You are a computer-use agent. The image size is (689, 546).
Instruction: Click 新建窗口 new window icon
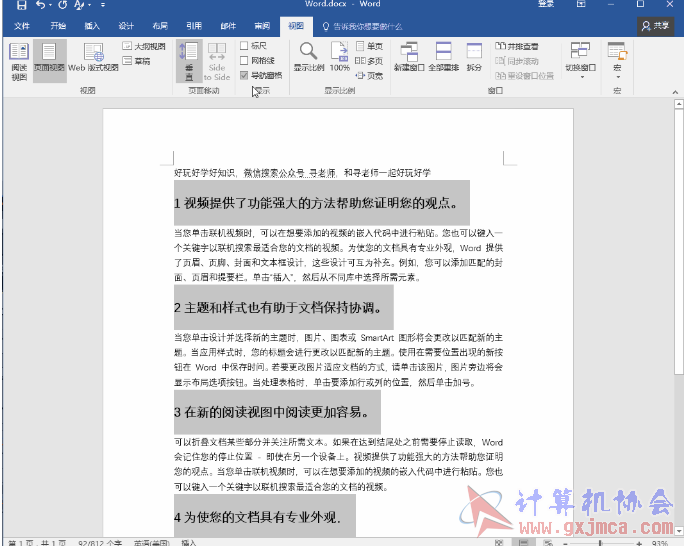tap(409, 57)
